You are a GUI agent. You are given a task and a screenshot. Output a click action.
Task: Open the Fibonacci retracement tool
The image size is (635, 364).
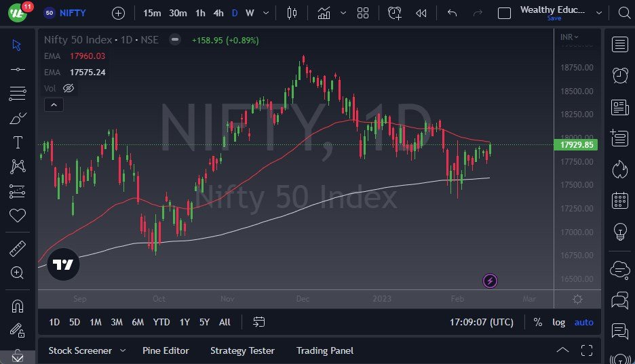pos(17,94)
